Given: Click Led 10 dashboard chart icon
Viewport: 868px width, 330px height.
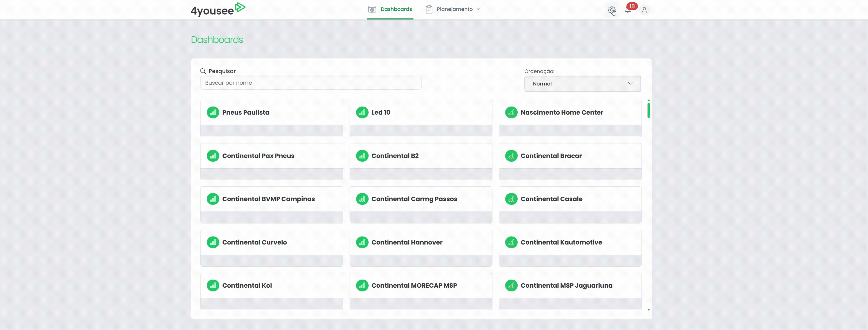Looking at the screenshot, I should coord(362,113).
